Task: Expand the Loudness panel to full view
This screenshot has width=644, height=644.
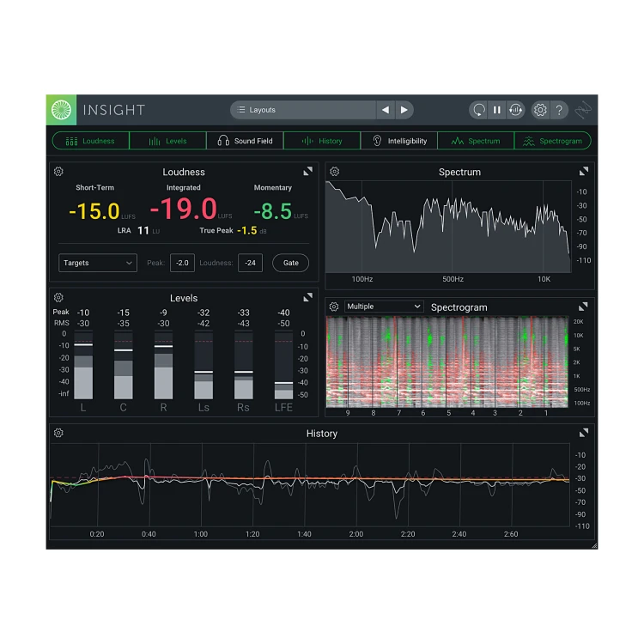Action: pyautogui.click(x=308, y=171)
